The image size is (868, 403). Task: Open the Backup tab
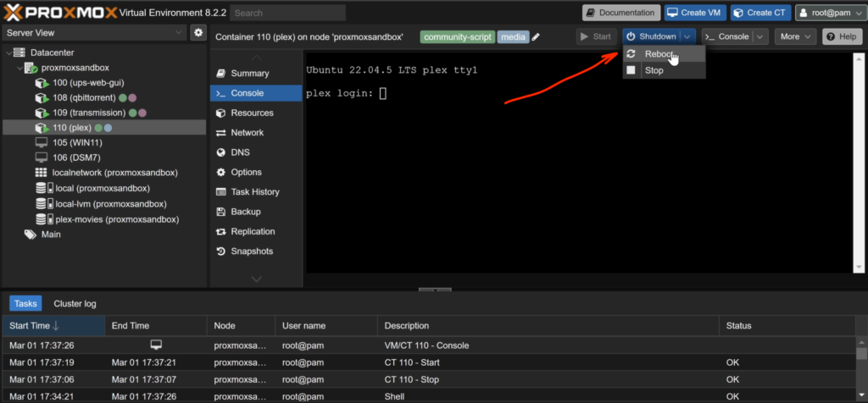[x=256, y=212]
